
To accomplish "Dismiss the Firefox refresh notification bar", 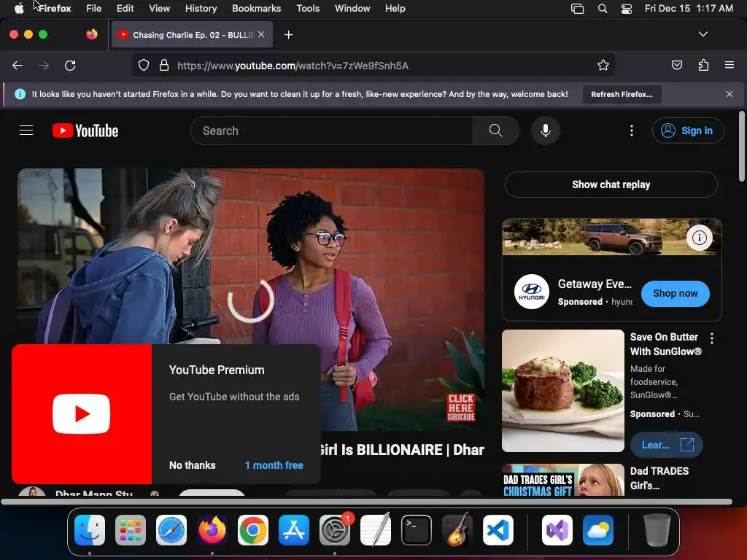I will pyautogui.click(x=729, y=94).
